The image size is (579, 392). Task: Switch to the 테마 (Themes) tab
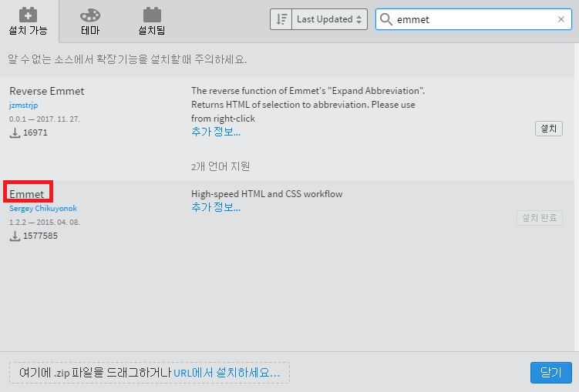tap(90, 22)
